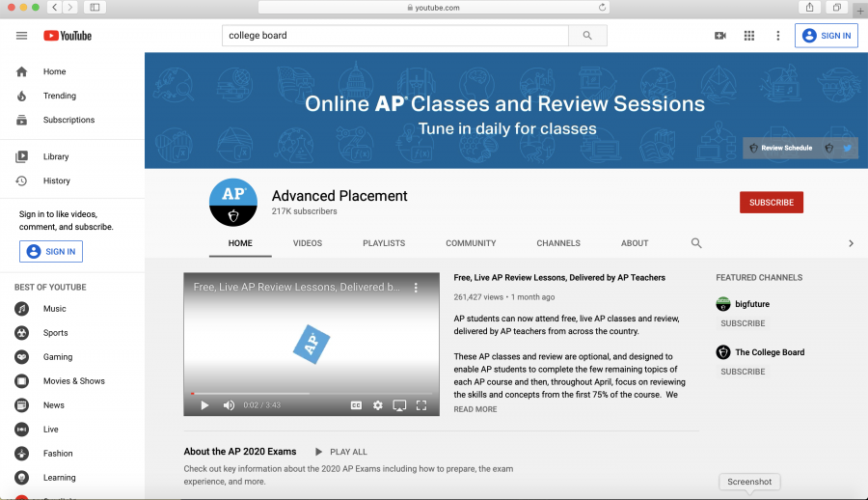Click the featured video thumbnail
This screenshot has height=500, width=868.
pos(312,344)
